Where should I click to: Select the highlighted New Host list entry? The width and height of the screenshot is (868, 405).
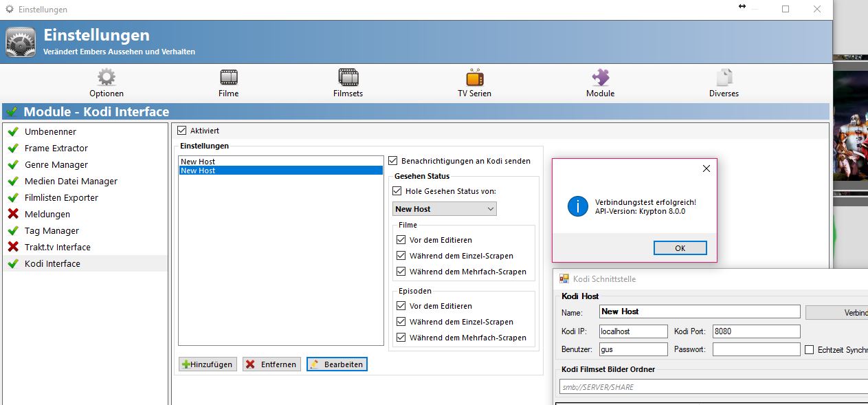coord(280,171)
